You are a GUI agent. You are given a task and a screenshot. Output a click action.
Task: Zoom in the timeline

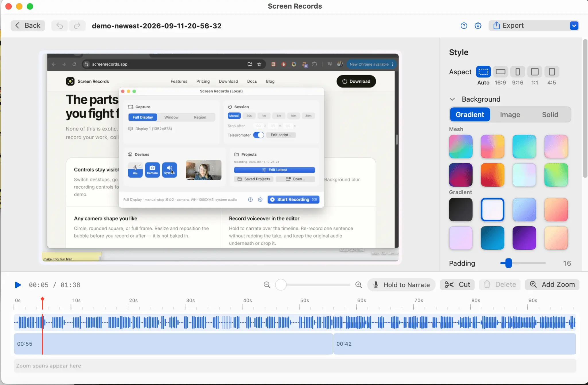[x=359, y=285]
